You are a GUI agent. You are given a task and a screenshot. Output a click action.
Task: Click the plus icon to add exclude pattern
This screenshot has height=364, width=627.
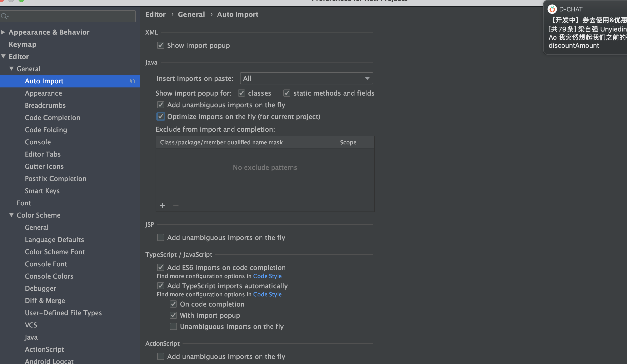tap(163, 205)
